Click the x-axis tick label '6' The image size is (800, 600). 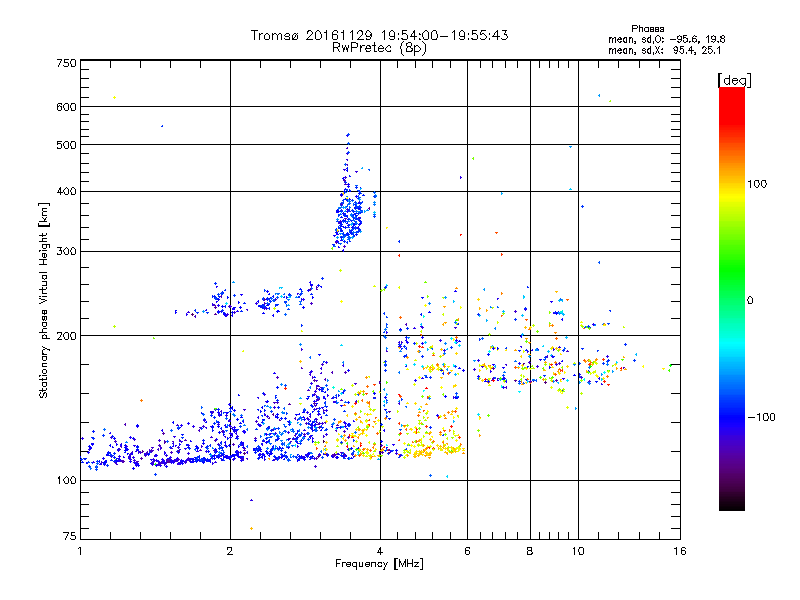[467, 551]
